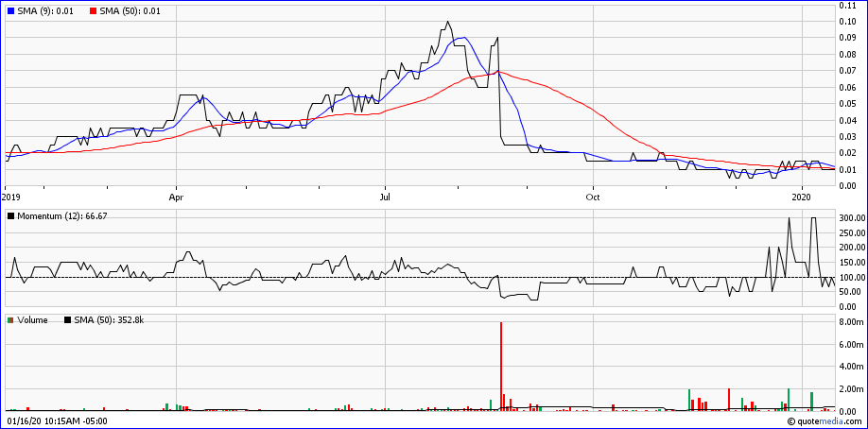Click the 300.00 momentum axis label
This screenshot has height=429, width=868.
pyautogui.click(x=852, y=218)
